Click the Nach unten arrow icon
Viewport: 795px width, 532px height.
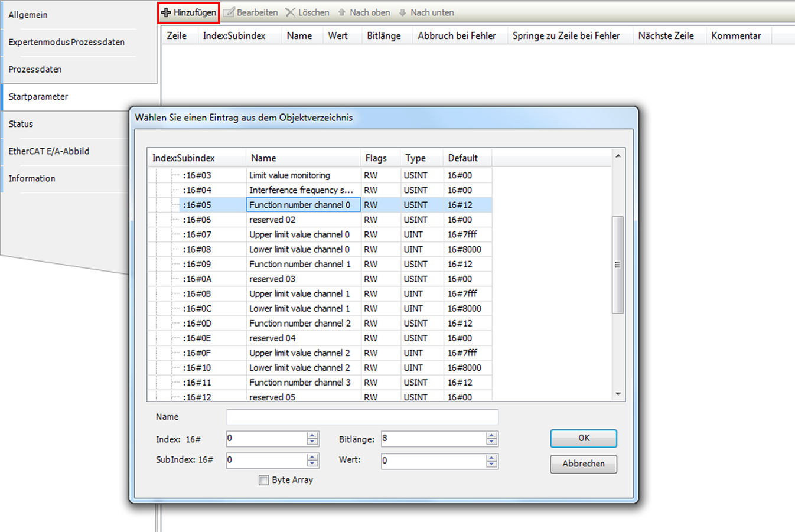(403, 12)
